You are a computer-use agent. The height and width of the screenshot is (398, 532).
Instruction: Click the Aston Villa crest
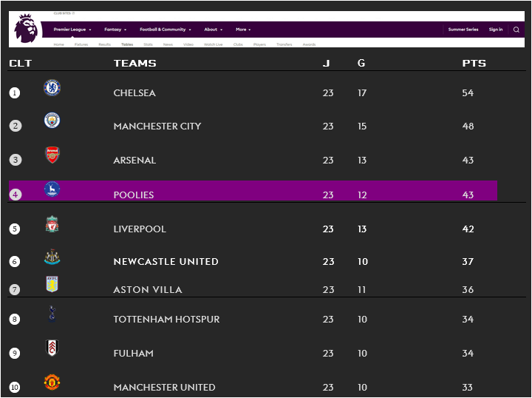click(52, 284)
